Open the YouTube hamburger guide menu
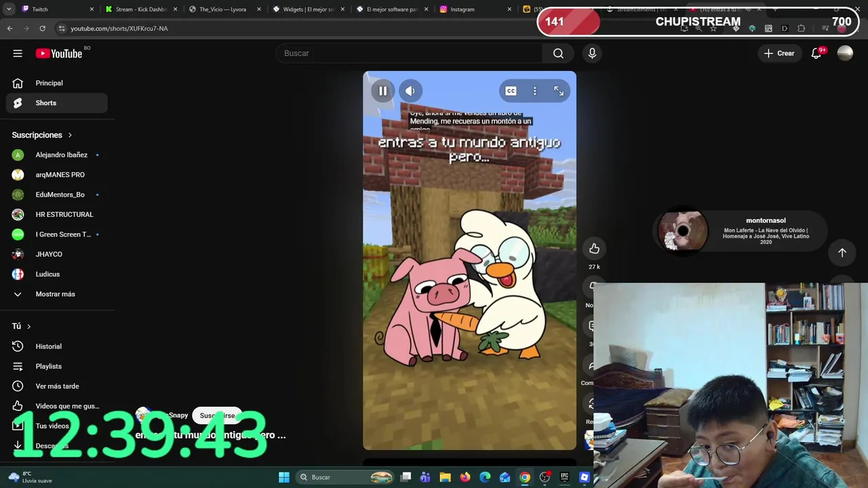Image resolution: width=868 pixels, height=488 pixels. point(18,54)
